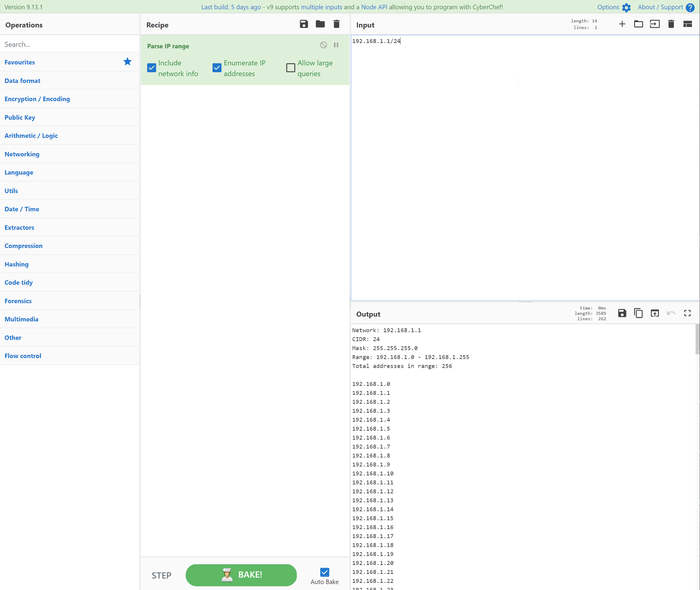Enable Allow large queries
The width and height of the screenshot is (700, 590).
click(290, 68)
